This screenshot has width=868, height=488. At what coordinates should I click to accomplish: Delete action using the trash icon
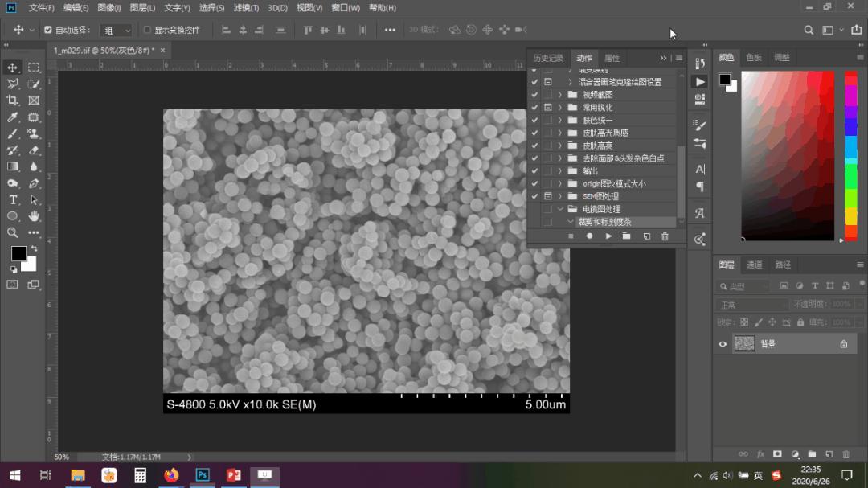point(665,236)
